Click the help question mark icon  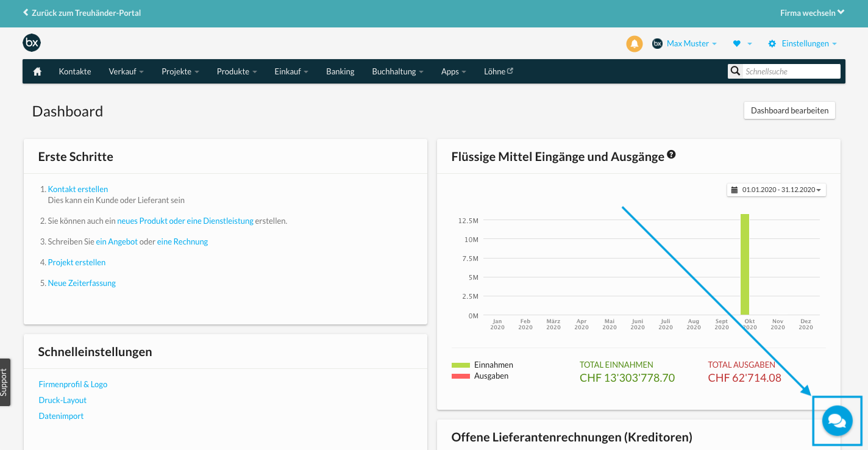click(x=671, y=155)
